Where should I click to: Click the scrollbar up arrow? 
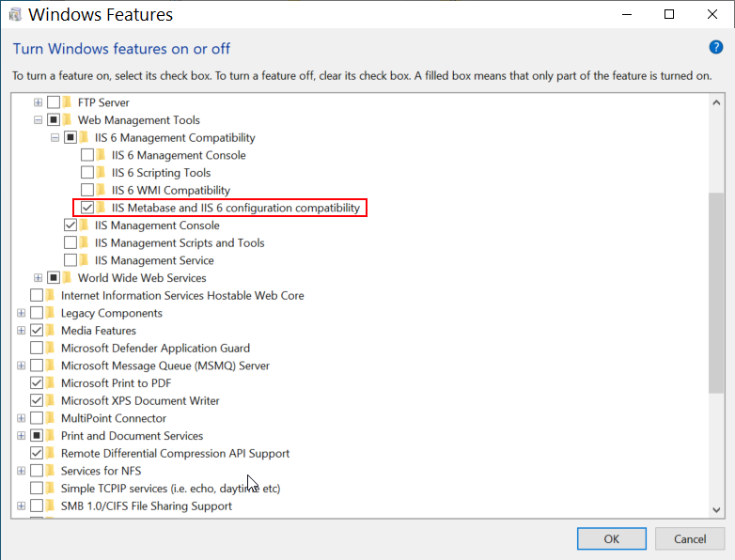(x=716, y=102)
